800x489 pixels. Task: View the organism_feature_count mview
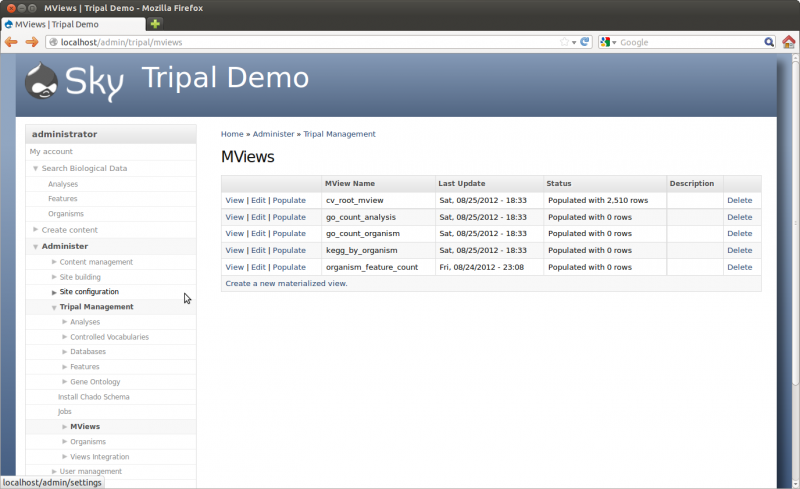(x=235, y=267)
